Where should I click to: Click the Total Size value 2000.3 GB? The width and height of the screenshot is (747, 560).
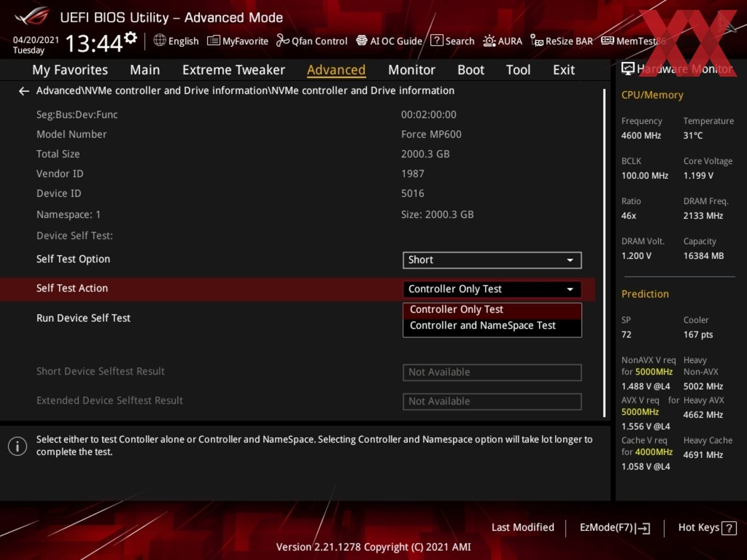point(425,154)
